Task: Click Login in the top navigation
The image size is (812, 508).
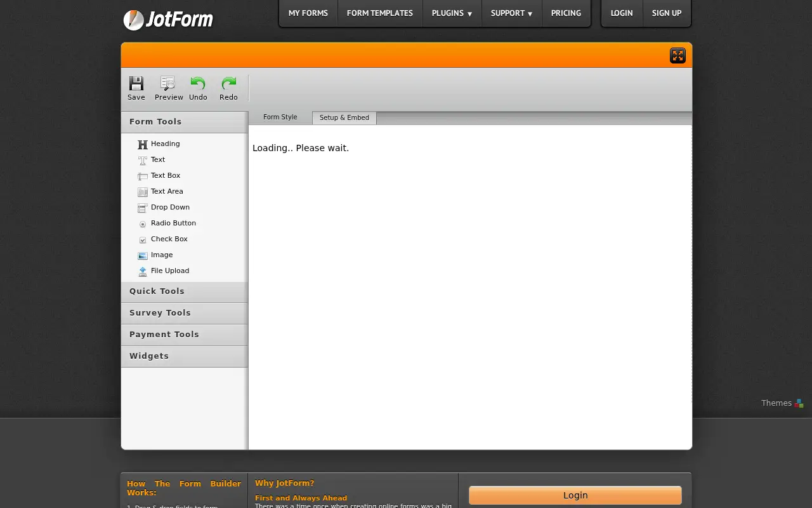Action: [622, 13]
